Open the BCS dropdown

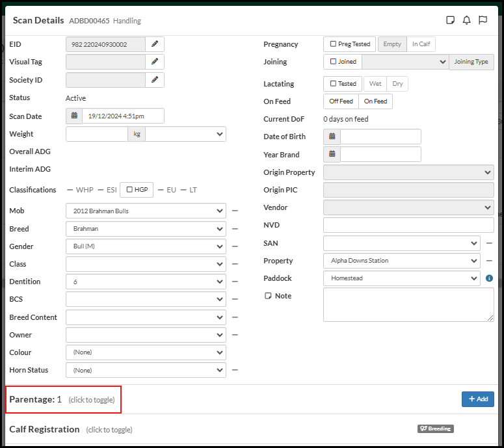(x=146, y=299)
